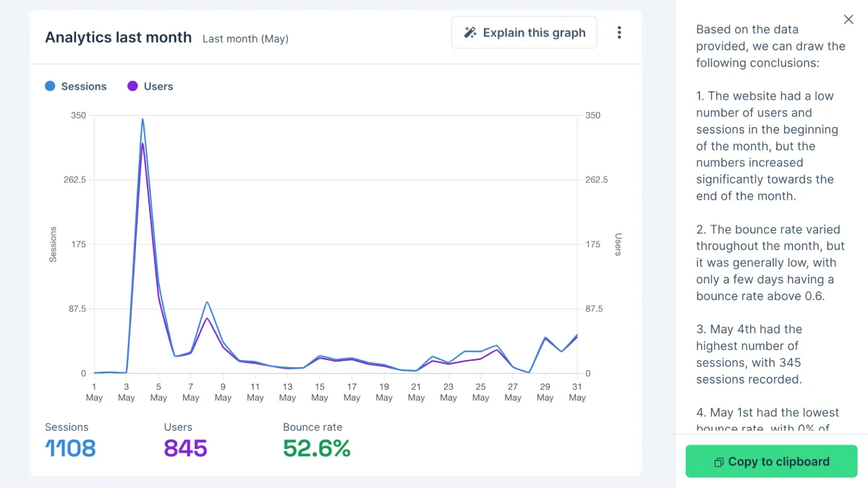This screenshot has height=488, width=868.
Task: Toggle the Sessions legend series
Action: [76, 86]
